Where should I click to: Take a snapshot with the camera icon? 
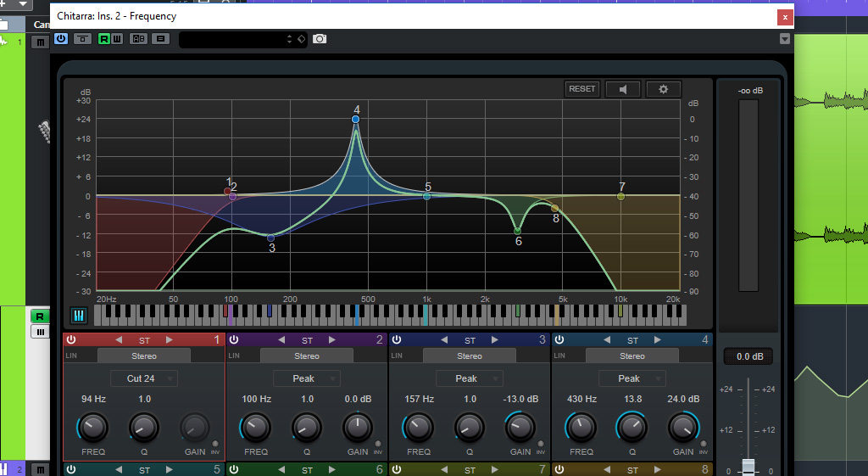pyautogui.click(x=320, y=39)
